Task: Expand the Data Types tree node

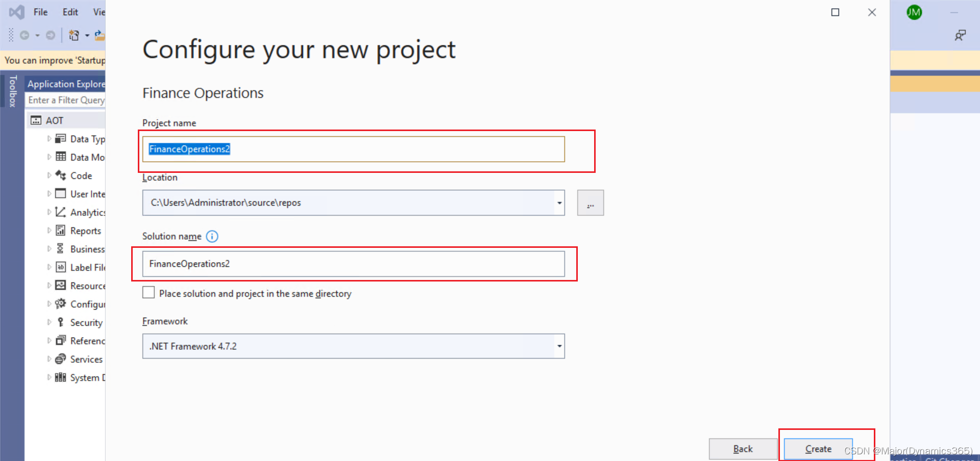Action: coord(48,138)
